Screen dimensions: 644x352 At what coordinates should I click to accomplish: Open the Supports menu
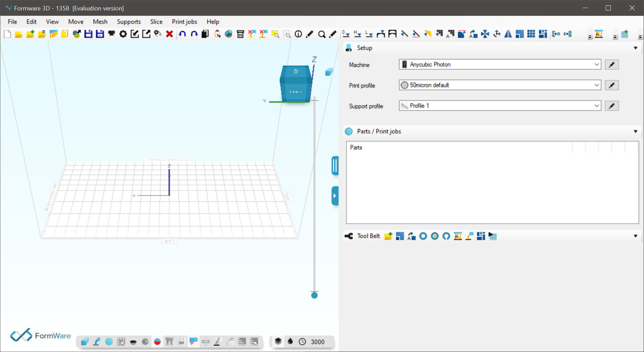click(x=129, y=21)
